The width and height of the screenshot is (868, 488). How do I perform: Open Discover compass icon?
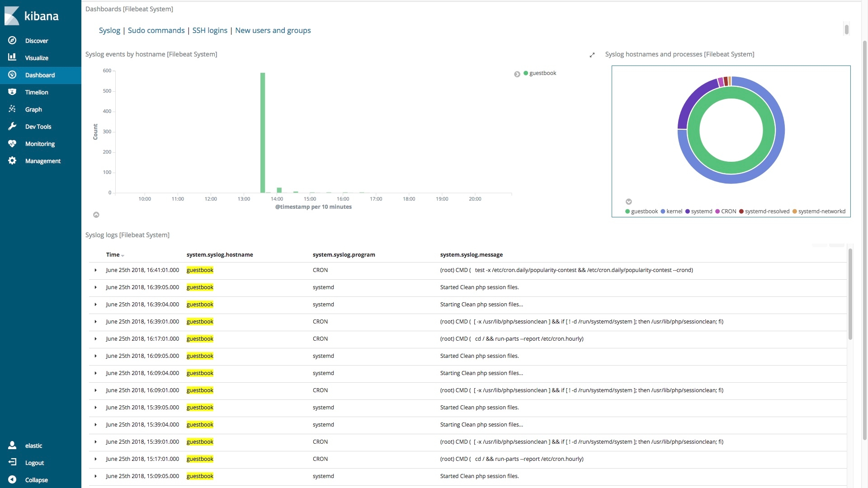pyautogui.click(x=12, y=40)
